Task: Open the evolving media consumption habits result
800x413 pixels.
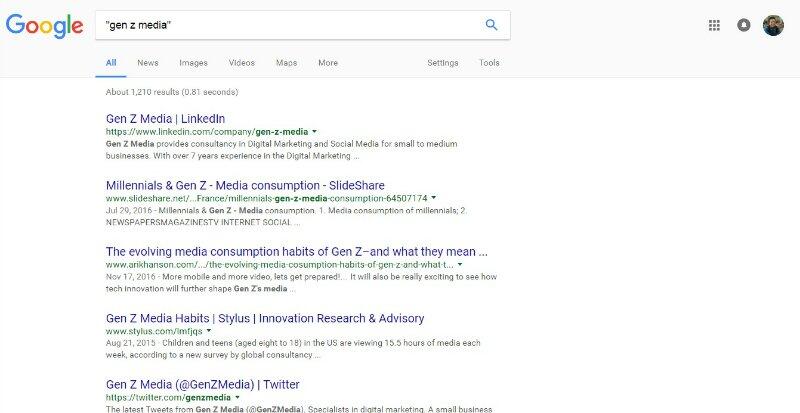Action: tap(297, 252)
